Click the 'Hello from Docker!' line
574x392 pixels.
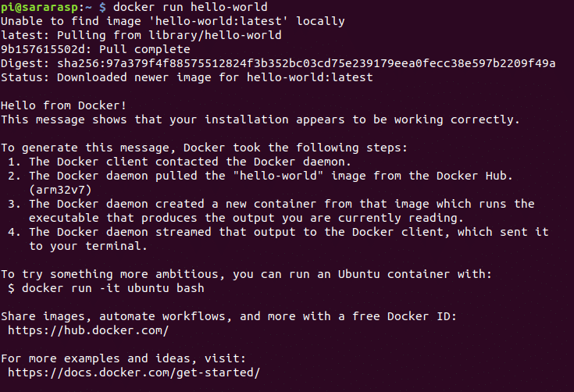64,105
